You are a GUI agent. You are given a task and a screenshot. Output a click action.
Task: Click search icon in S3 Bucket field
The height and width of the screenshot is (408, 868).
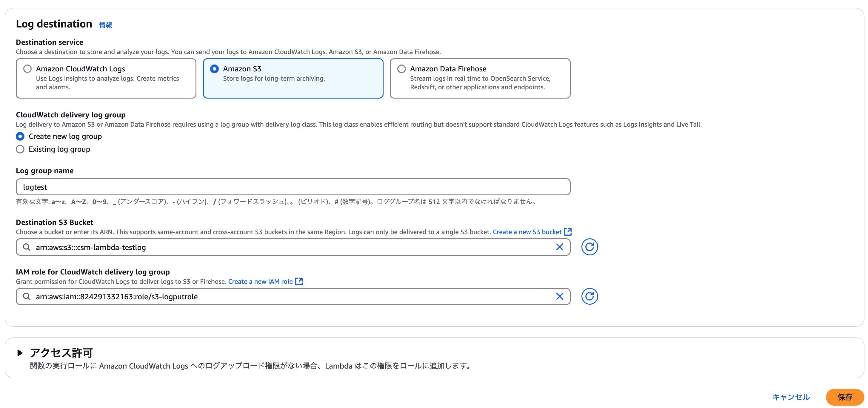pyautogui.click(x=27, y=247)
